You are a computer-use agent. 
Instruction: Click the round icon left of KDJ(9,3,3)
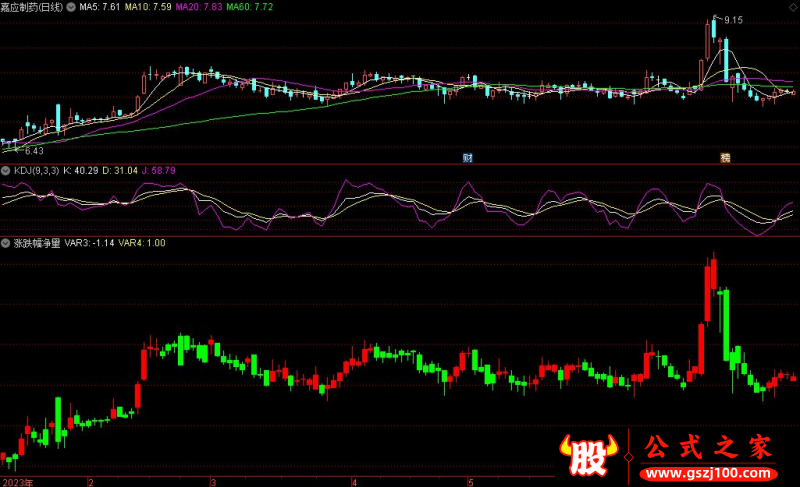click(x=6, y=171)
